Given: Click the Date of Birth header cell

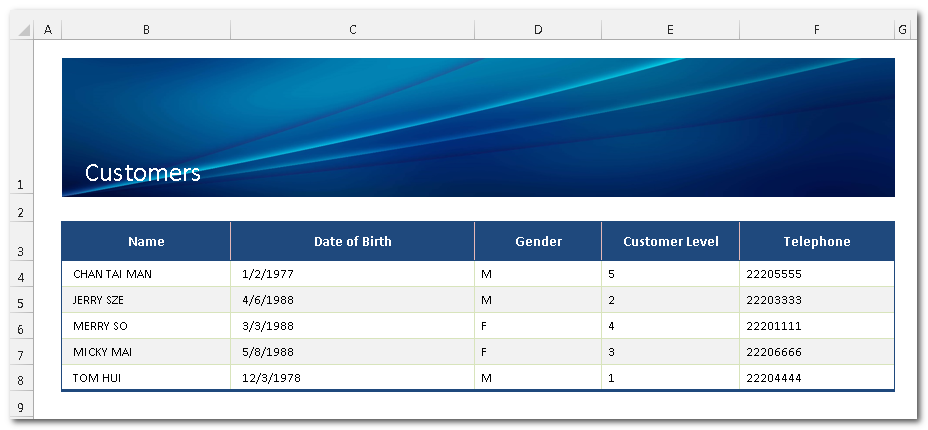Looking at the screenshot, I should point(352,241).
